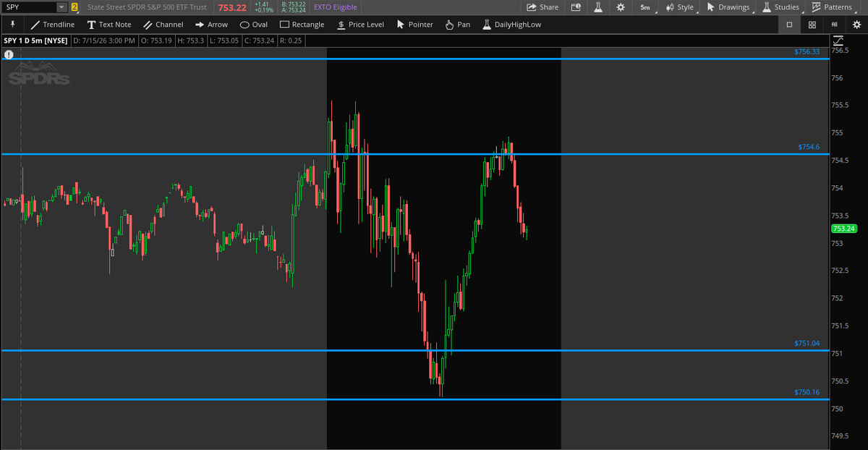Expand the Studies menu
Viewport: 868px width, 450px height.
click(x=781, y=7)
